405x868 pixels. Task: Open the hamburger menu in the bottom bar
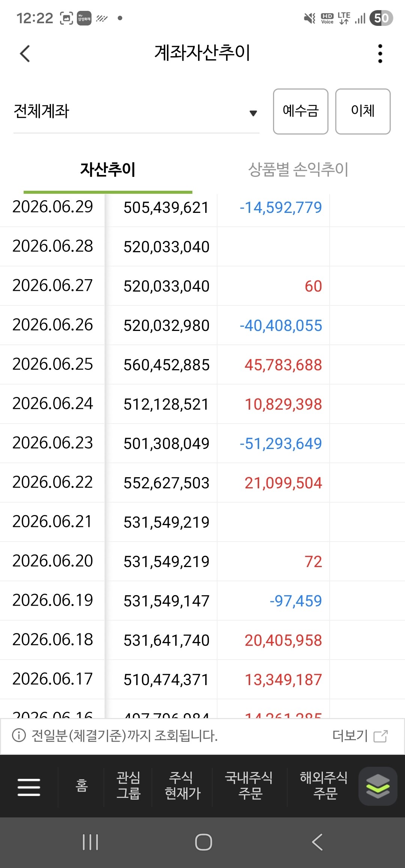point(29,787)
